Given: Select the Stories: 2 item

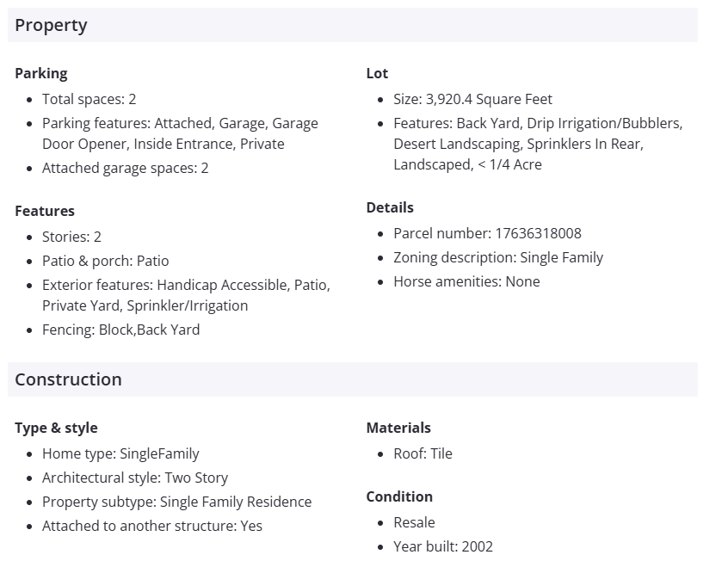Looking at the screenshot, I should coord(71,237).
